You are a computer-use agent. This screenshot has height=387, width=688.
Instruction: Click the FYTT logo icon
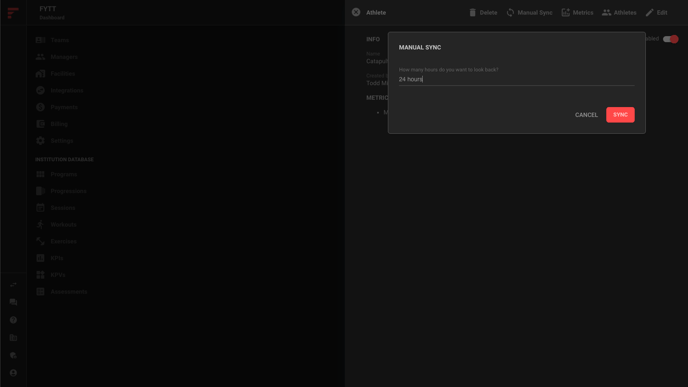(x=13, y=12)
